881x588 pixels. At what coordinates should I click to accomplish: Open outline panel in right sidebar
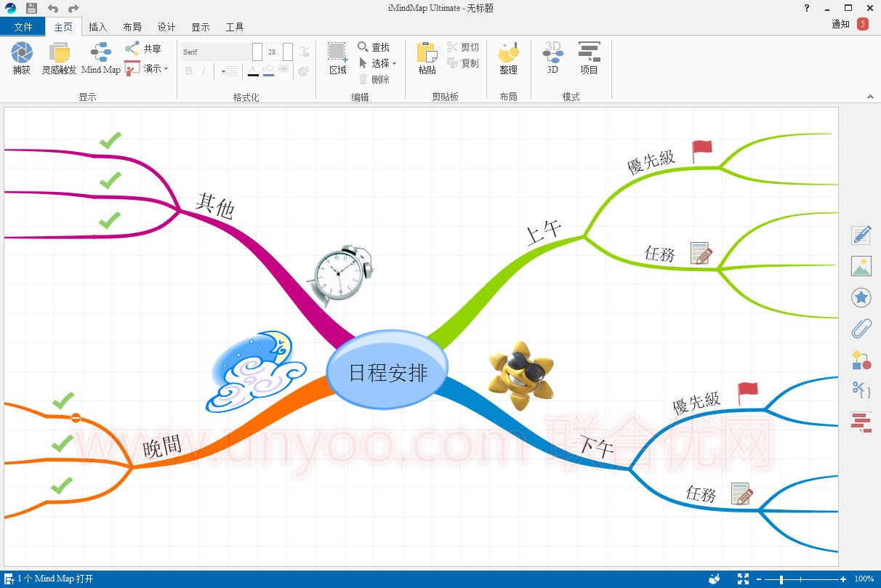pyautogui.click(x=861, y=422)
